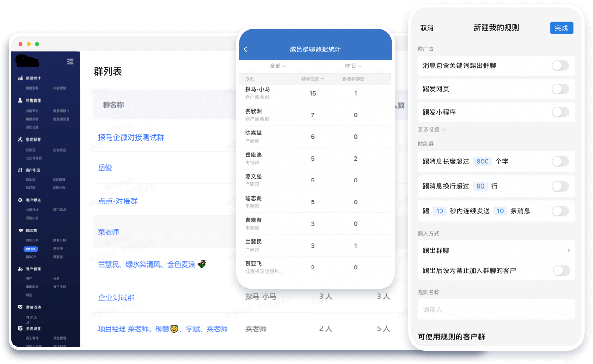This screenshot has width=593, height=364.
Task: Turn on the 踢发网页 switch
Action: coord(560,89)
